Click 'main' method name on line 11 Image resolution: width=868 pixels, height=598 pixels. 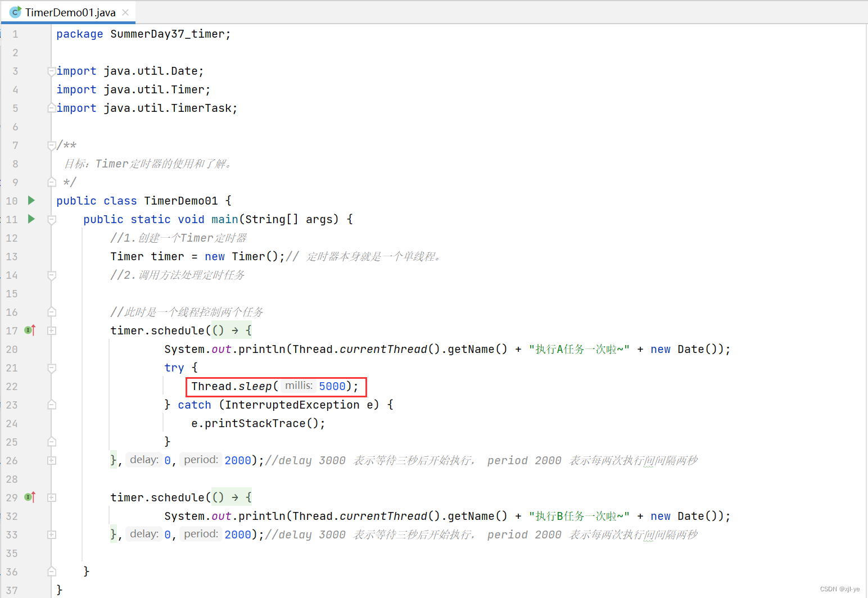[x=225, y=219]
